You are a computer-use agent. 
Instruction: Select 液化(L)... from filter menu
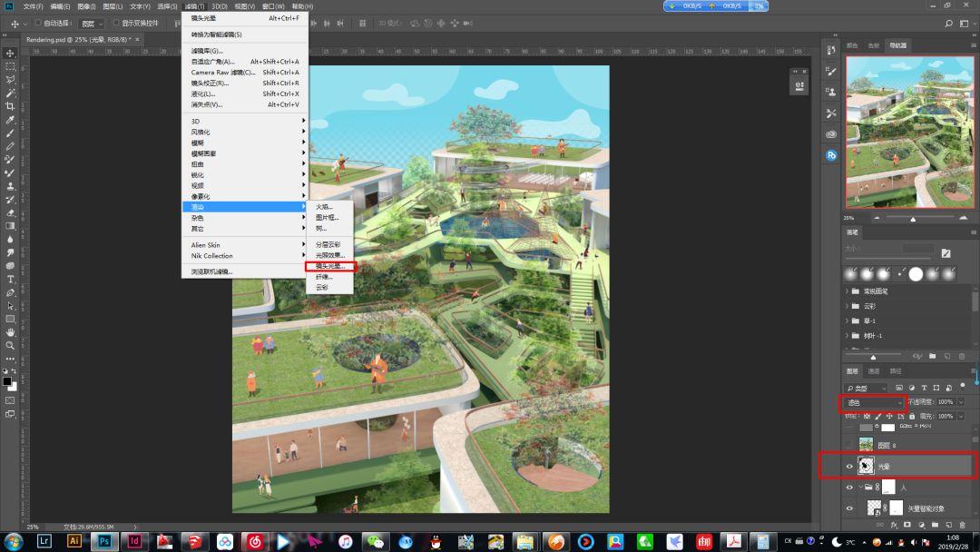pos(245,94)
